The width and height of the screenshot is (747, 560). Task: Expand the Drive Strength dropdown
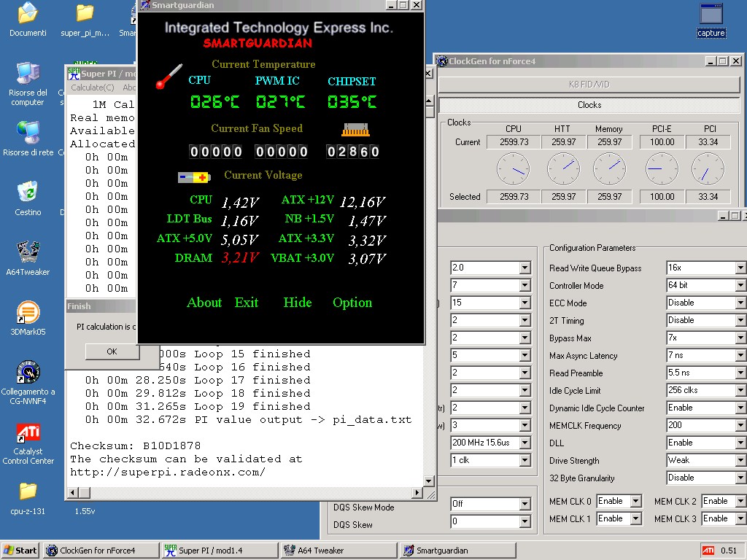[740, 461]
